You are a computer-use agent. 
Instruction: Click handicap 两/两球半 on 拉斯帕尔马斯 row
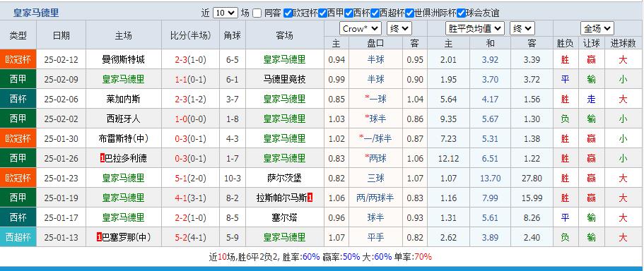coord(375,198)
